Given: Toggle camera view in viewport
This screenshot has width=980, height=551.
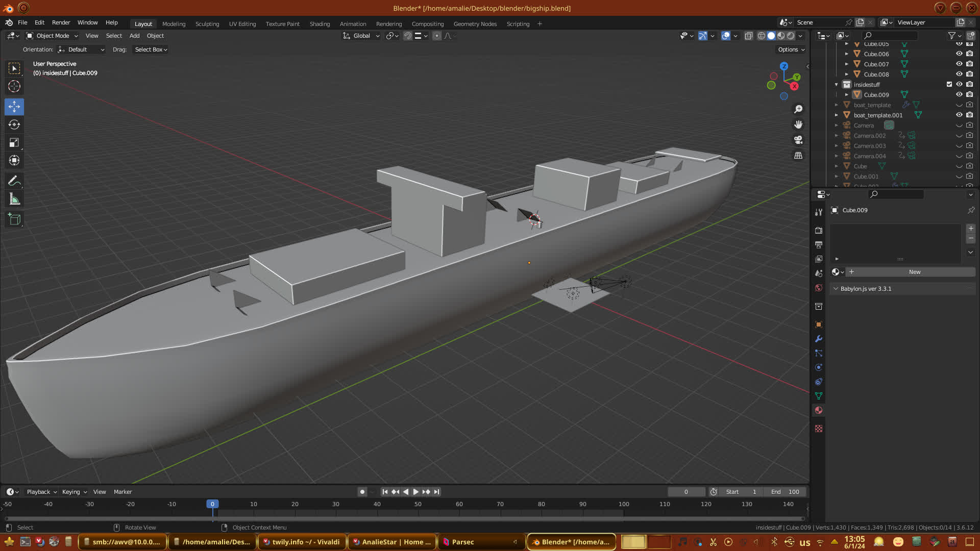Looking at the screenshot, I should (x=798, y=140).
